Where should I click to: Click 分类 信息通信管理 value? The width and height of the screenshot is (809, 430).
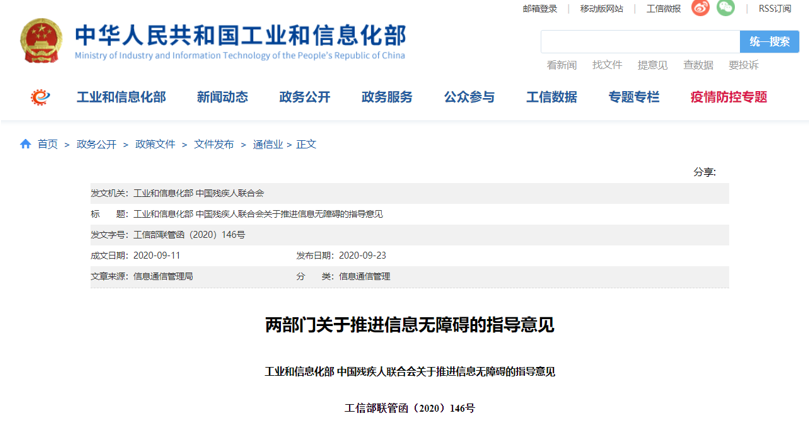[364, 276]
